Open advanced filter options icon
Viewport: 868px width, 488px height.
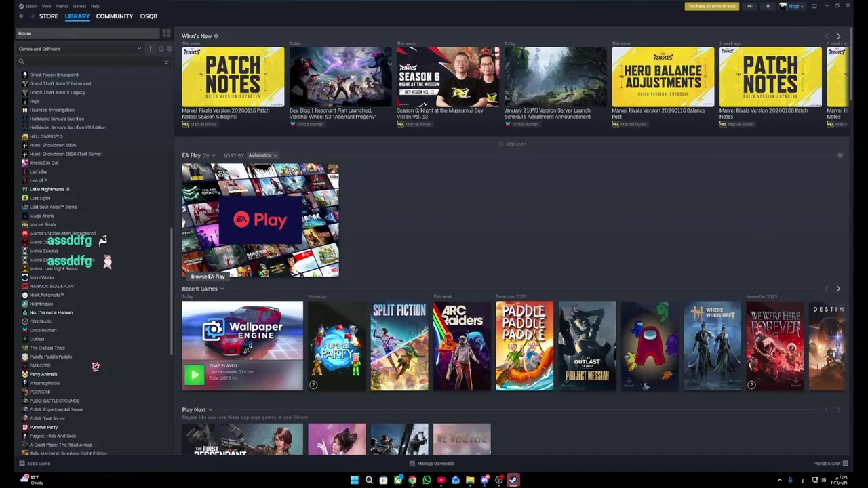pos(166,62)
